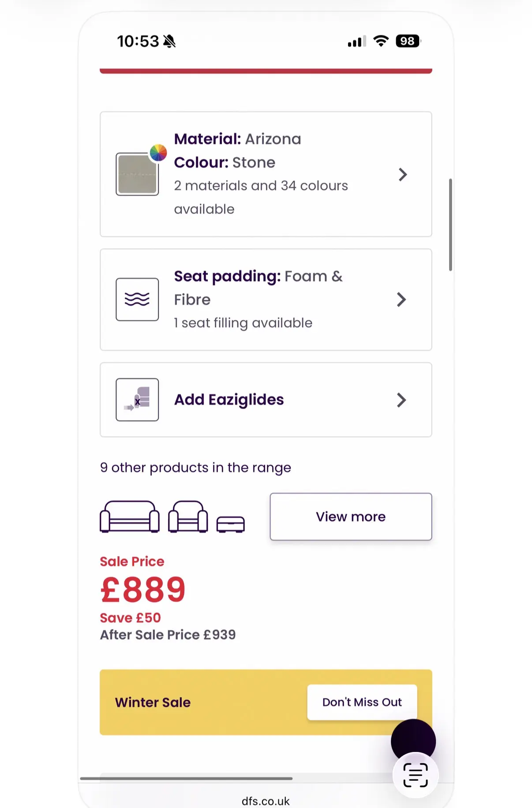Tap the Eaziglides sofa icon
The height and width of the screenshot is (808, 532).
(137, 400)
